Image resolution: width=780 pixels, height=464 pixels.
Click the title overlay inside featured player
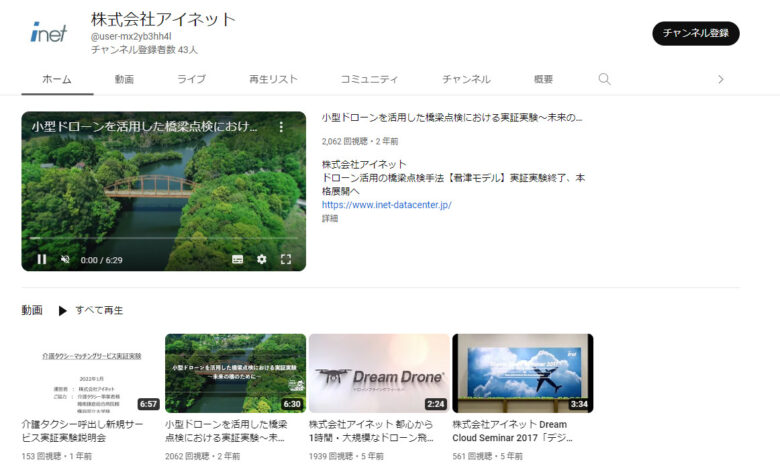pos(144,127)
